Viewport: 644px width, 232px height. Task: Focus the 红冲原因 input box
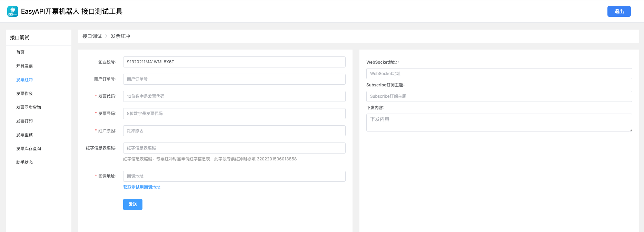coord(234,131)
